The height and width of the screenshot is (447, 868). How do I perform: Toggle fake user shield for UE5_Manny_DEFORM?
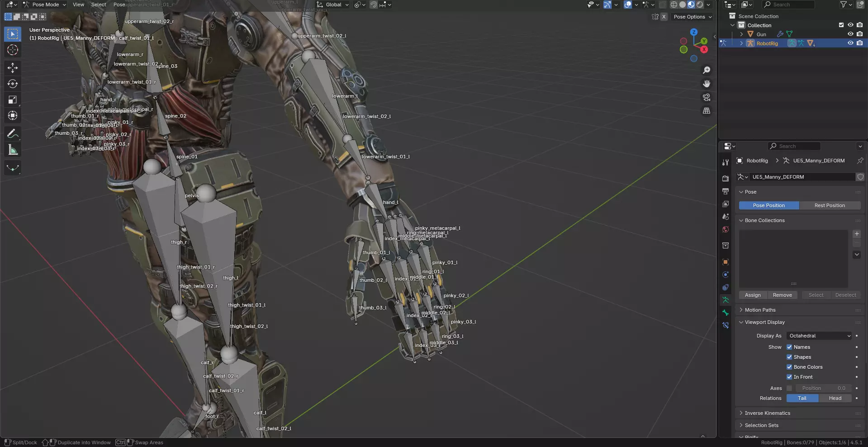(x=860, y=177)
